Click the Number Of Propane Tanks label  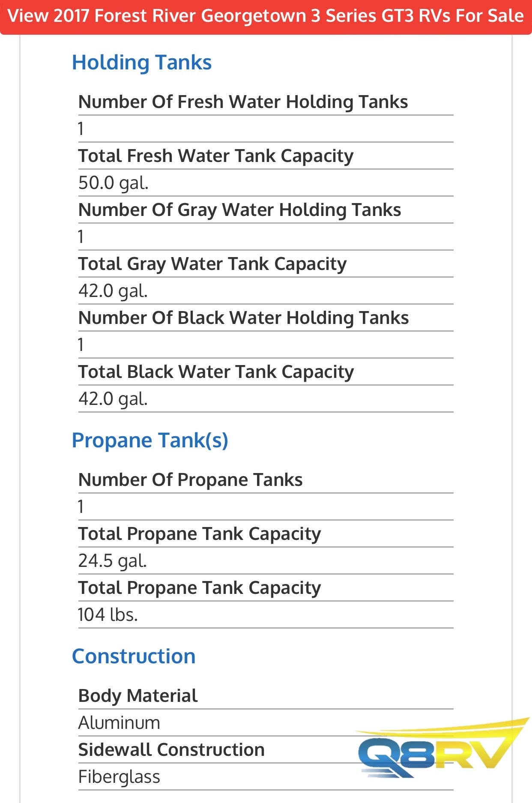[x=191, y=480]
